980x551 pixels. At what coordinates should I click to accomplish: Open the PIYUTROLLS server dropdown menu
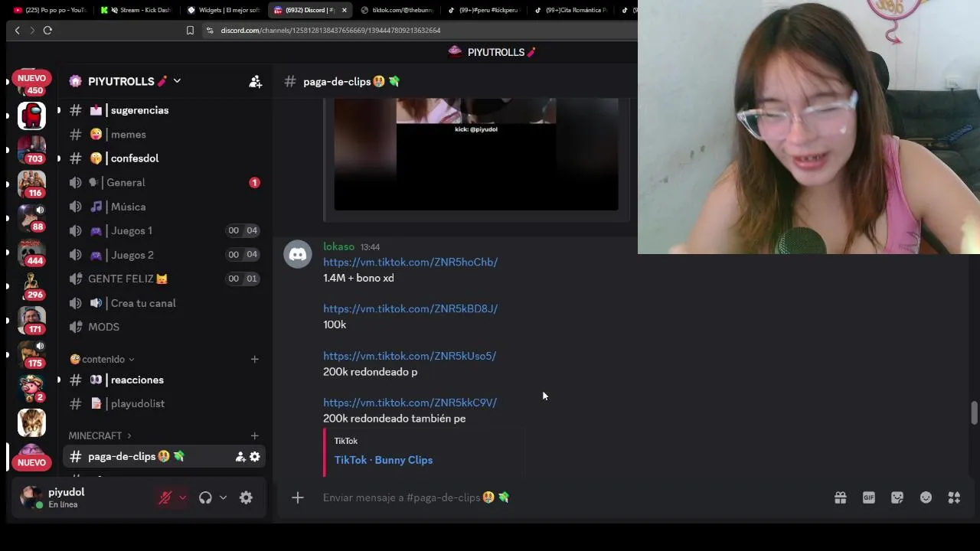177,80
